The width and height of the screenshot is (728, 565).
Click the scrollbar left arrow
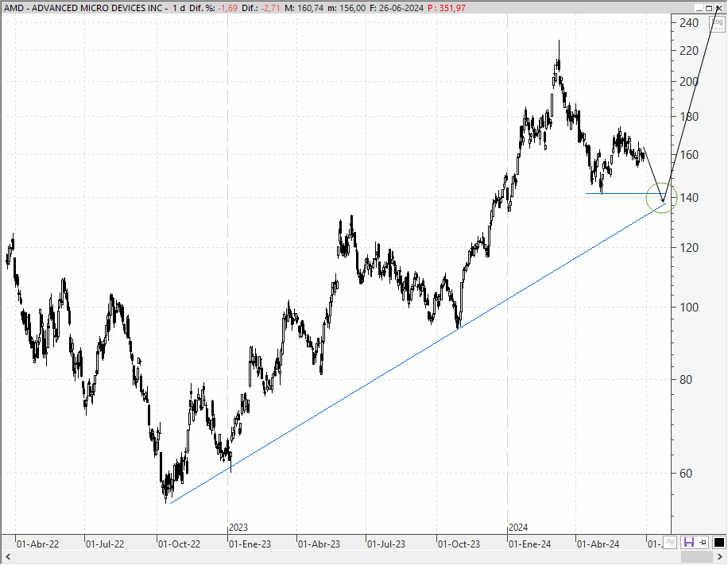click(7, 556)
